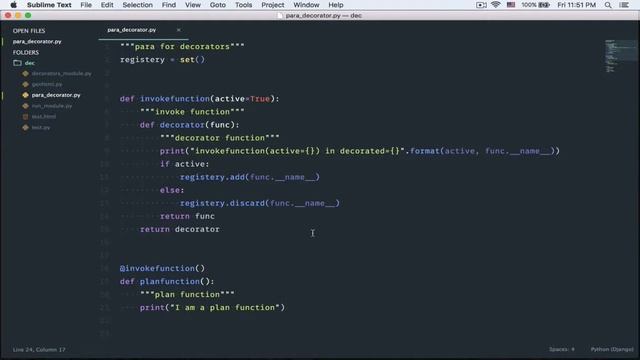Open decorators_module.py in the sidebar
640x360 pixels.
coord(62,73)
